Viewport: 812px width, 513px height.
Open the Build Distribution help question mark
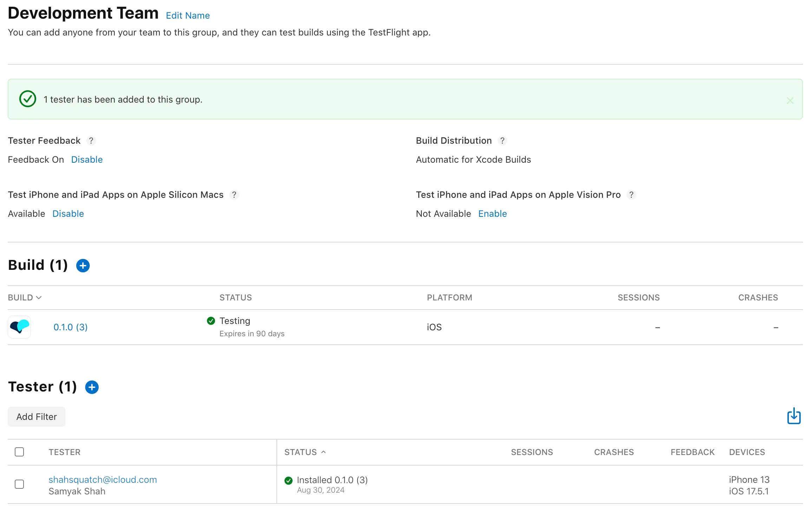(502, 141)
